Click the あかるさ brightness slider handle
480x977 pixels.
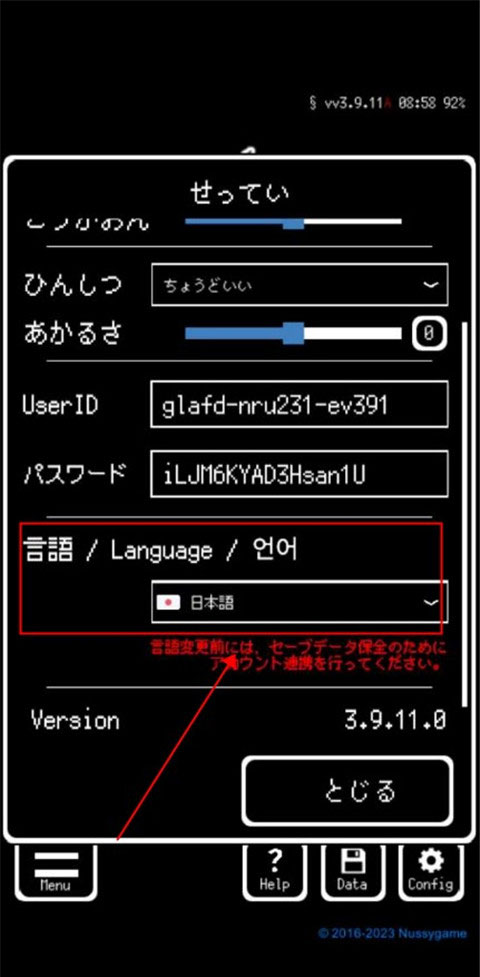[293, 333]
